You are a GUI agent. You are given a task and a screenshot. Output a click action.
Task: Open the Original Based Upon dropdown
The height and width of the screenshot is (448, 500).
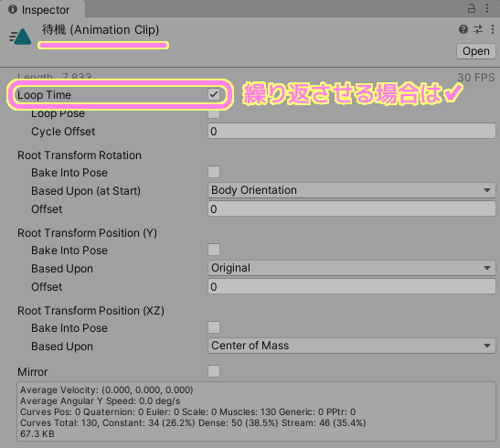click(352, 268)
